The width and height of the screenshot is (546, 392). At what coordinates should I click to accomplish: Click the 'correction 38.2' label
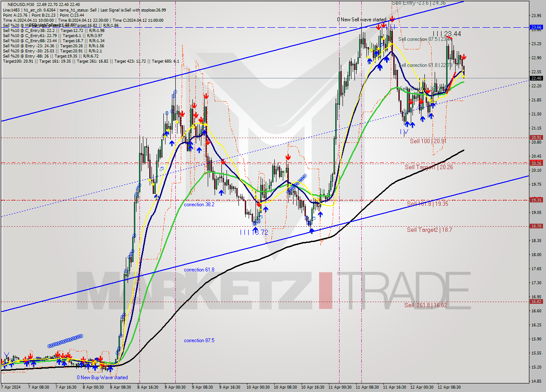pyautogui.click(x=199, y=205)
